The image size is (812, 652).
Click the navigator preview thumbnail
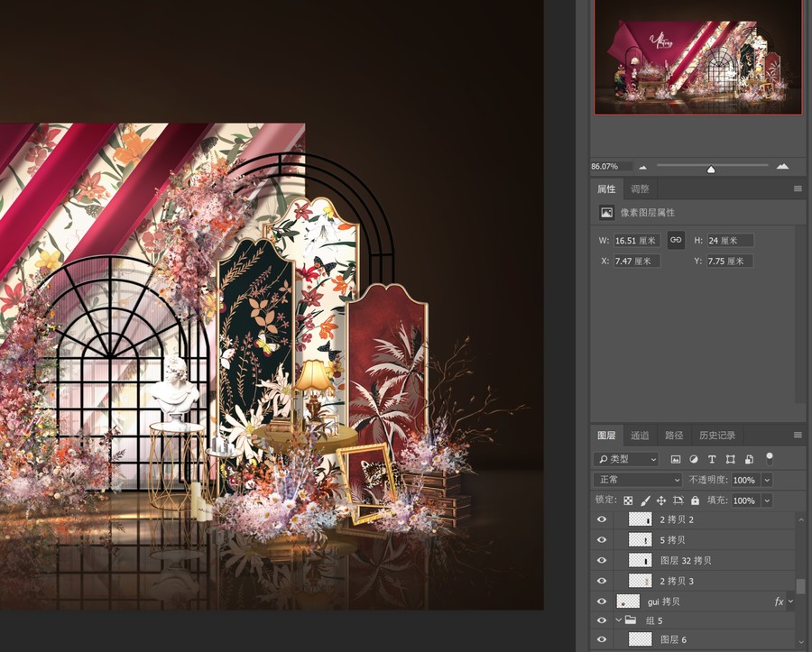pyautogui.click(x=697, y=57)
